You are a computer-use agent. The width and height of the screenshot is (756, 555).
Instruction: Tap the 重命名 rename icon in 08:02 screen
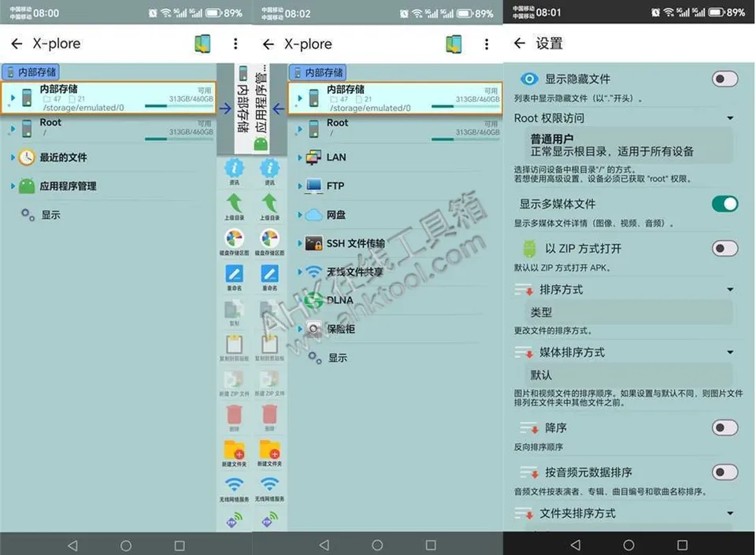(x=269, y=274)
